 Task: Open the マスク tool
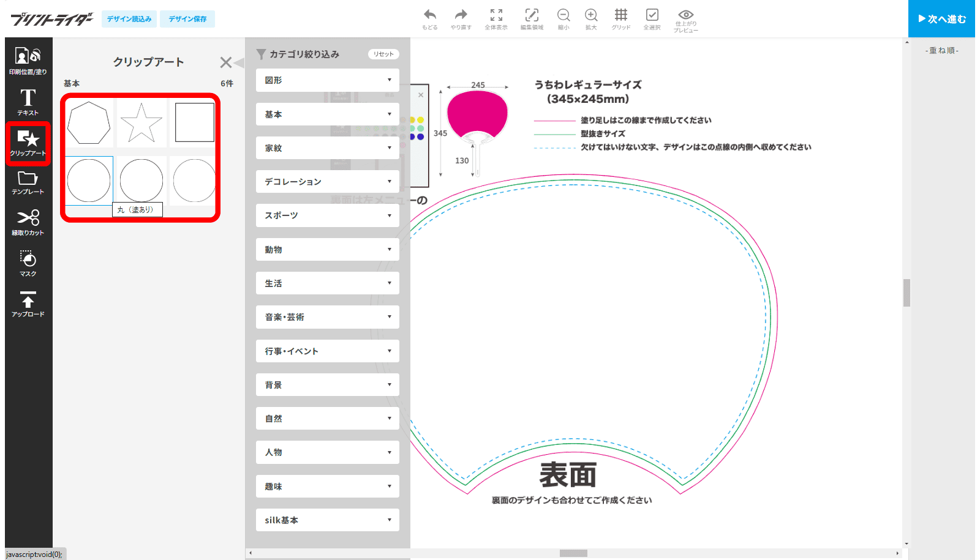pyautogui.click(x=28, y=264)
